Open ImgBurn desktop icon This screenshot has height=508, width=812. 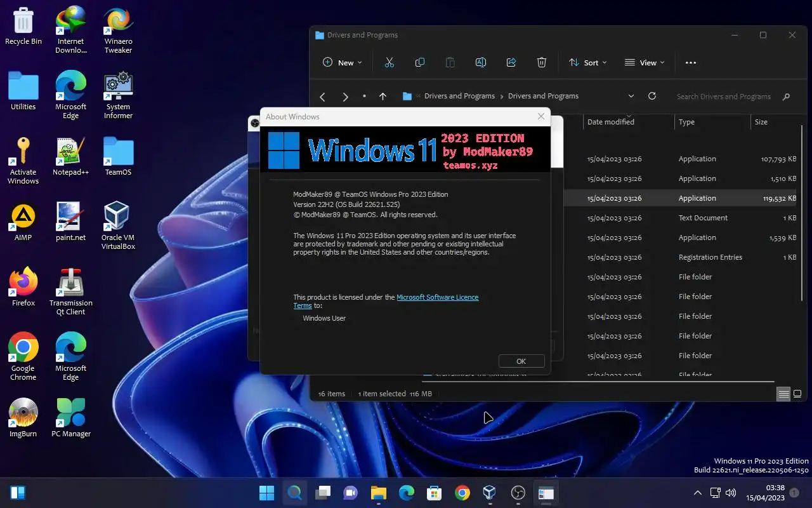[x=23, y=418]
